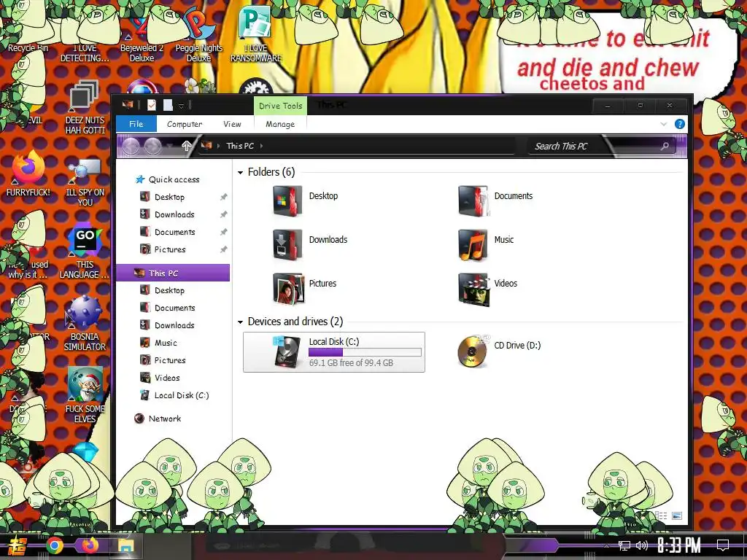Open Bejeweled 2 Deluxe desktop shortcut
The height and width of the screenshot is (560, 747).
[x=142, y=38]
